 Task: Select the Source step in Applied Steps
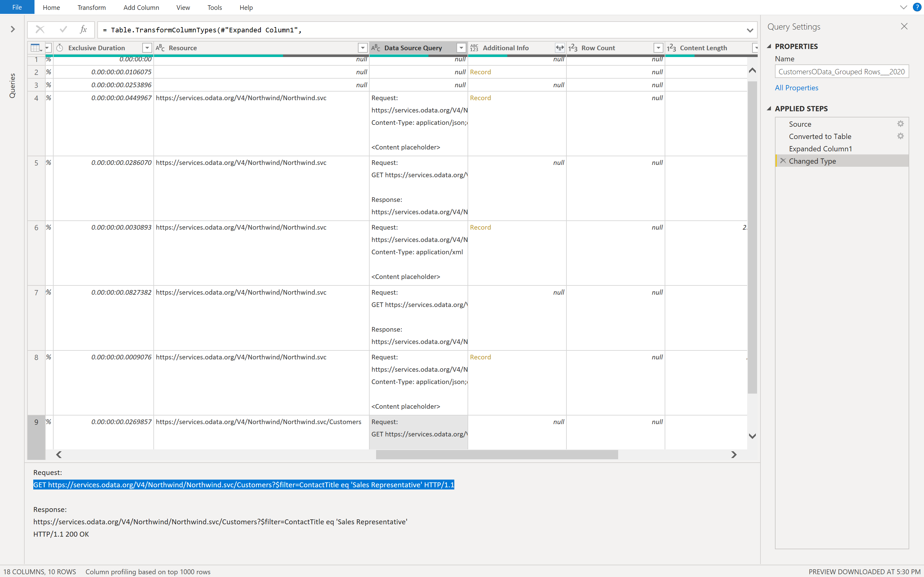(799, 124)
